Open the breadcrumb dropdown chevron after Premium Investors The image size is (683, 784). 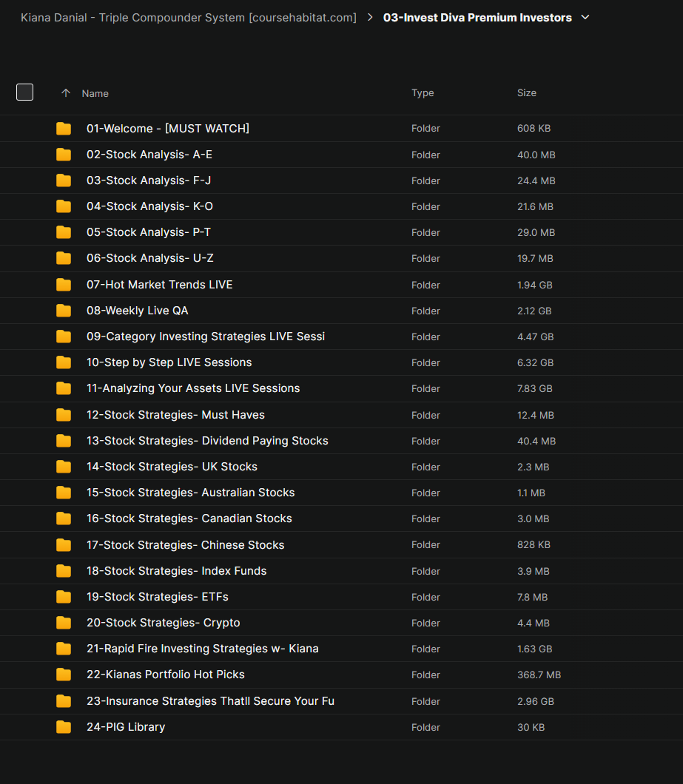pyautogui.click(x=585, y=18)
